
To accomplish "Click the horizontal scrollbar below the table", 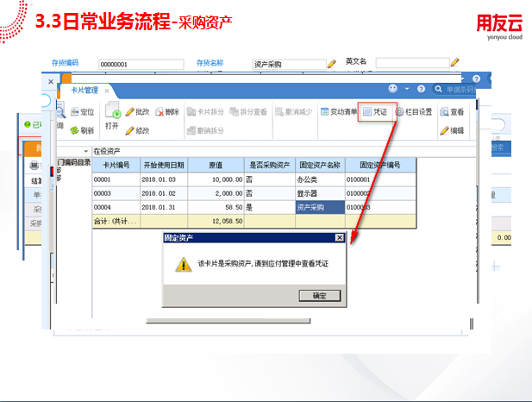I will 228,321.
